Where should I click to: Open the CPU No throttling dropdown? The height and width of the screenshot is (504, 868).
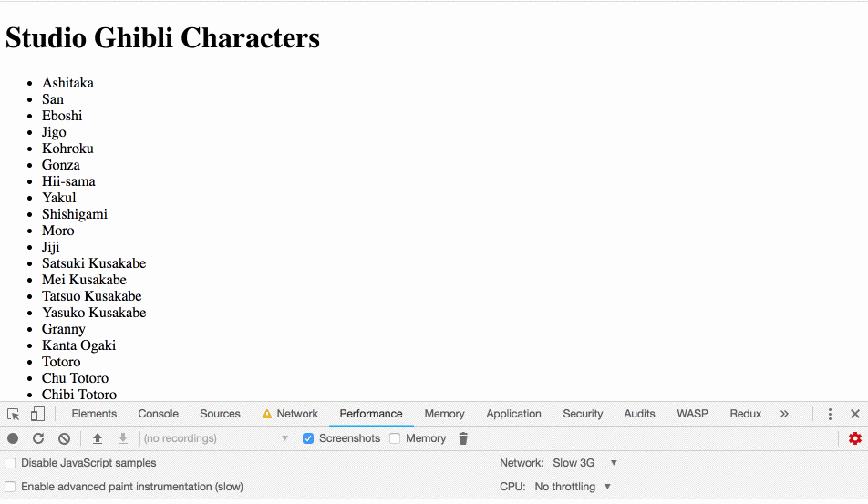[x=573, y=487]
